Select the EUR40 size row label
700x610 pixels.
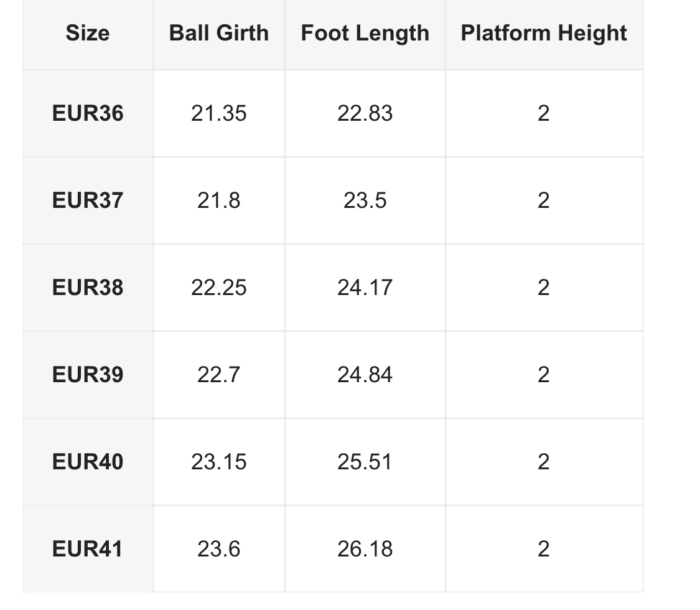point(88,462)
